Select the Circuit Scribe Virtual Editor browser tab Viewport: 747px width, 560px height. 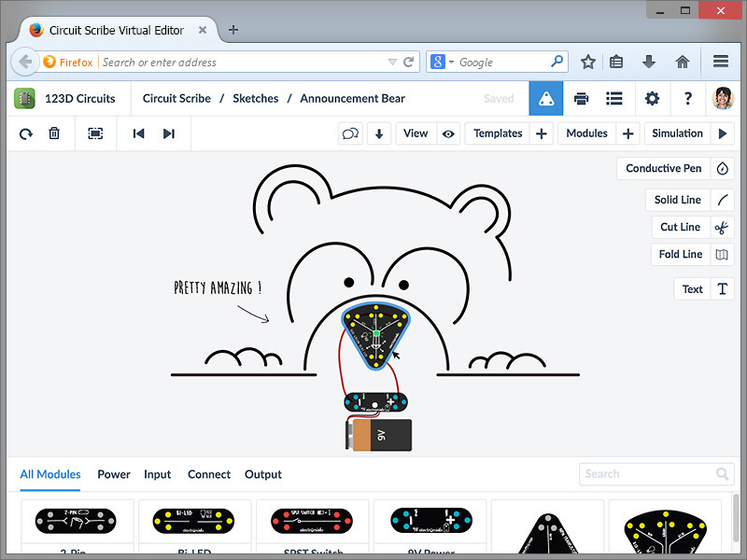pyautogui.click(x=117, y=31)
